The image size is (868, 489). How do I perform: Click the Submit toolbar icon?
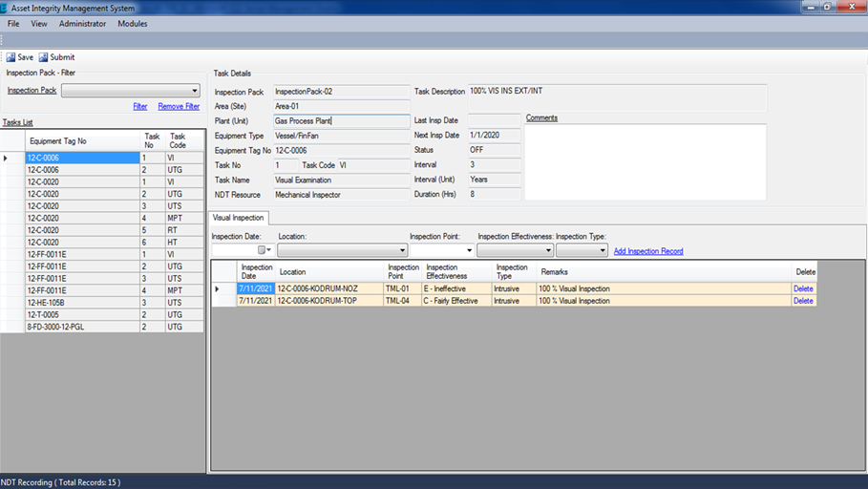click(43, 57)
